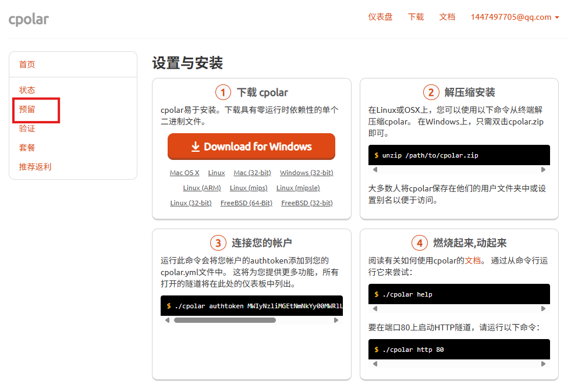Download the Linux build link
The image size is (578, 392).
(217, 173)
